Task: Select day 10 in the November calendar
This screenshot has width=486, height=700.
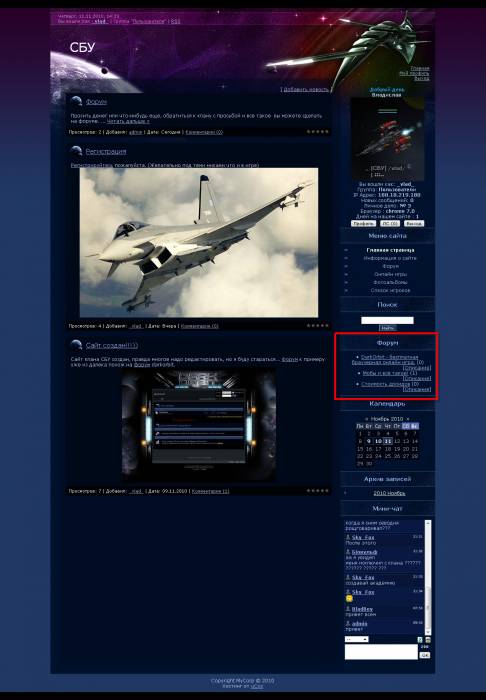Action: (x=378, y=441)
